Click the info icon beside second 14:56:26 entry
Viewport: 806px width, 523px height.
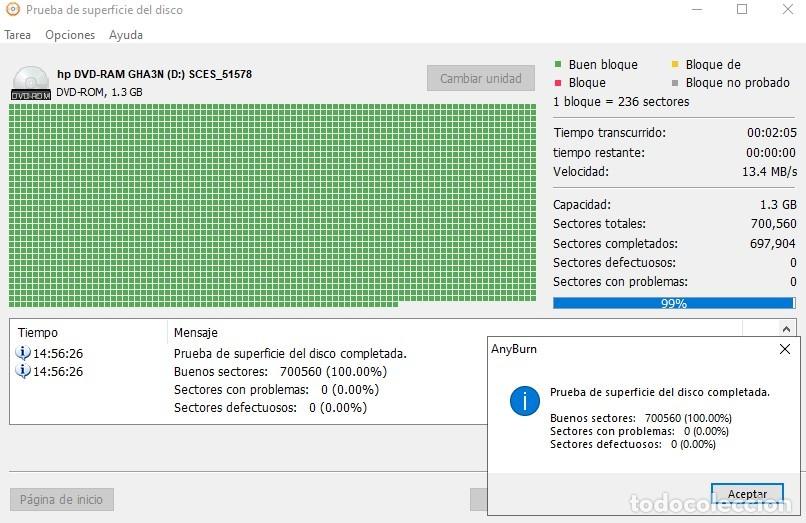click(23, 371)
